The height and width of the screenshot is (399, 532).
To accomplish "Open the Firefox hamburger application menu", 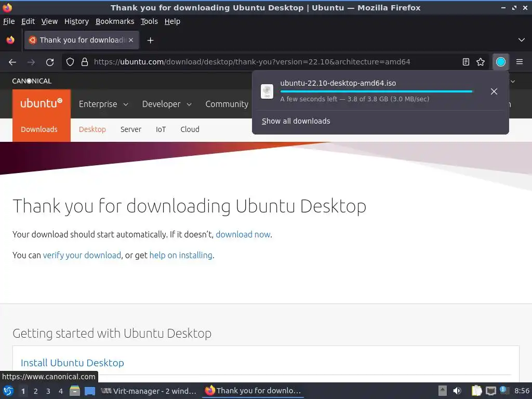I will (x=520, y=62).
